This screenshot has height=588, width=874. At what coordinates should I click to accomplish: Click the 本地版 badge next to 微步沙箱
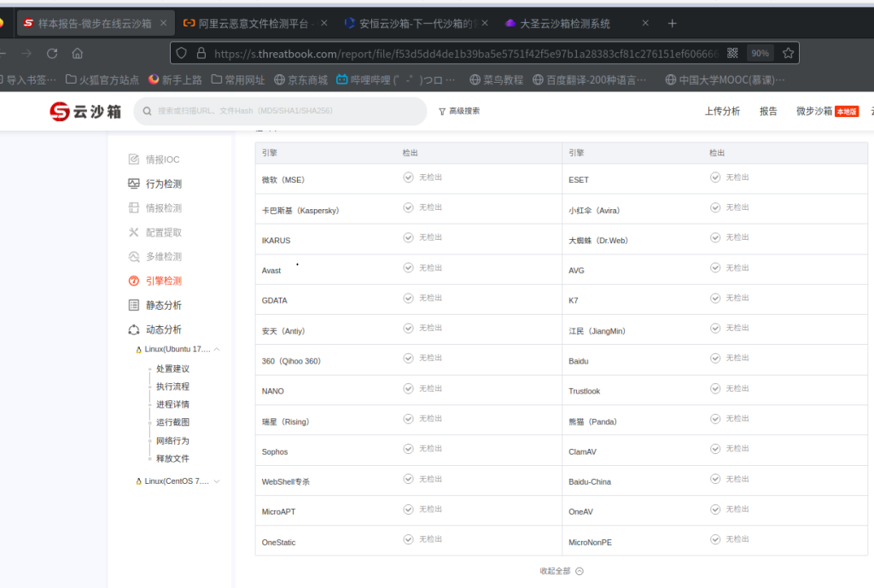pos(848,110)
